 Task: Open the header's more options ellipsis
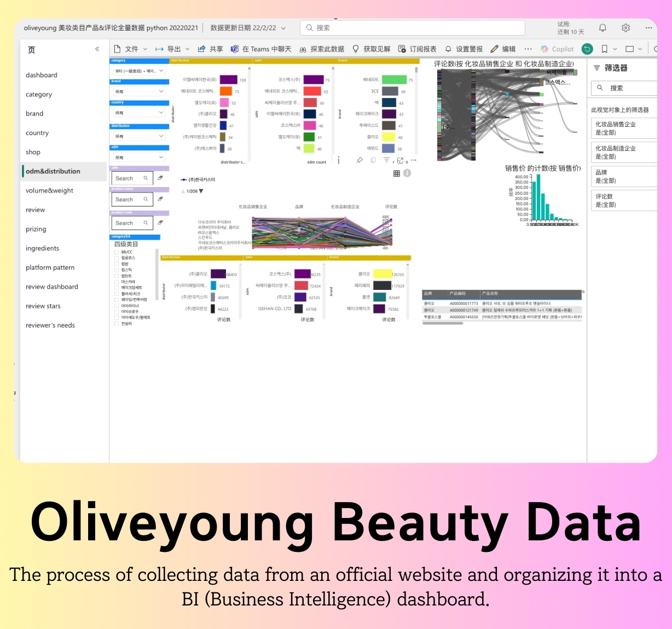click(648, 28)
